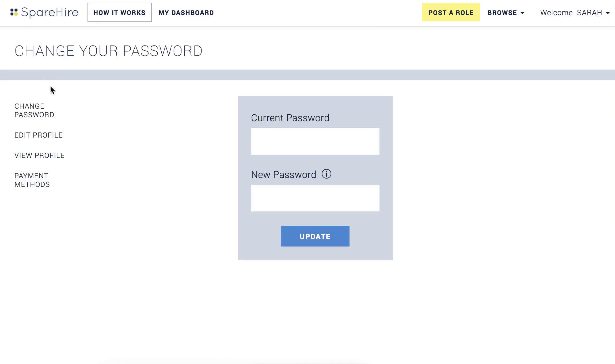Open PAYMENT METHODS section
615x364 pixels.
point(32,180)
